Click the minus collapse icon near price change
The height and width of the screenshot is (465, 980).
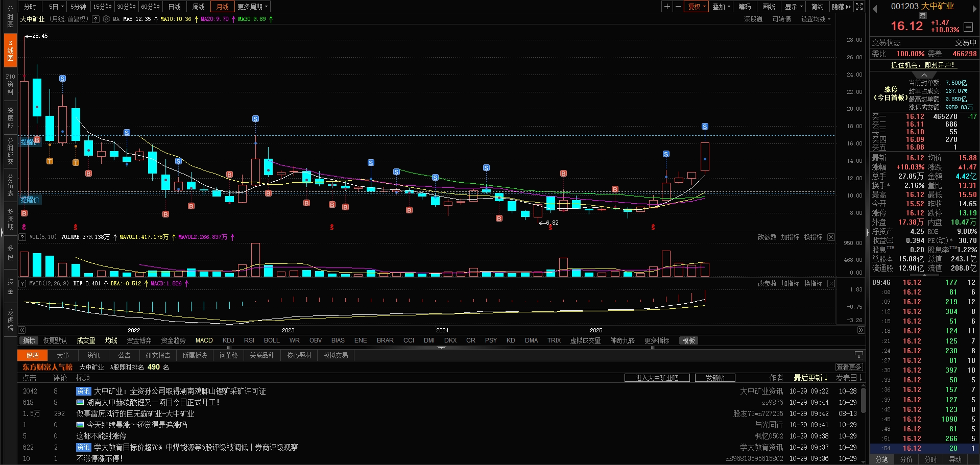[x=968, y=27]
